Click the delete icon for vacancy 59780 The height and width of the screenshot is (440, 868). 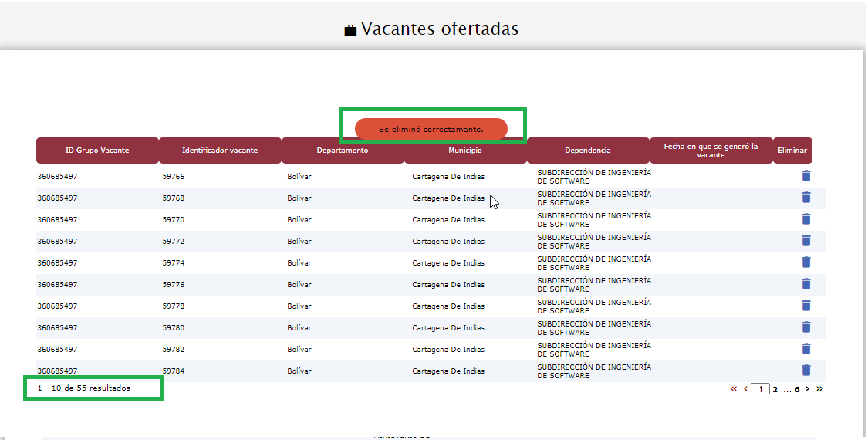[806, 327]
